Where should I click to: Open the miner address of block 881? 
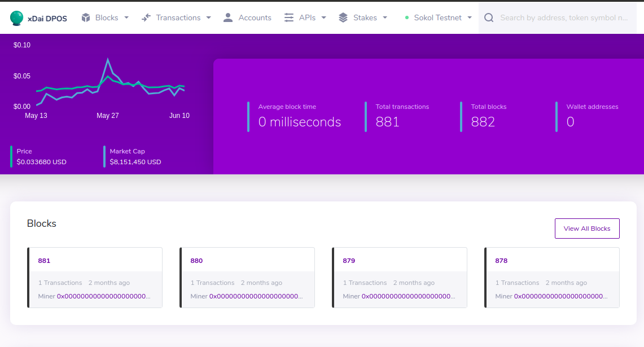[103, 296]
